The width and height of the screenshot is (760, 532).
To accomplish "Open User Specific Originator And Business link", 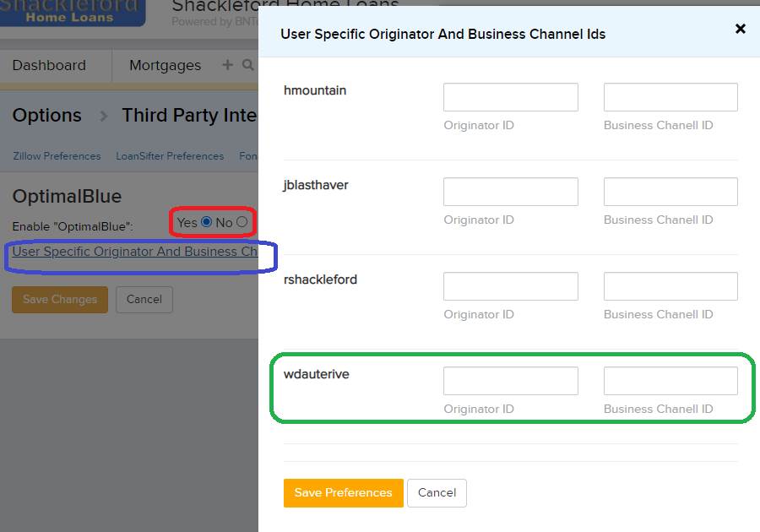I will point(135,252).
